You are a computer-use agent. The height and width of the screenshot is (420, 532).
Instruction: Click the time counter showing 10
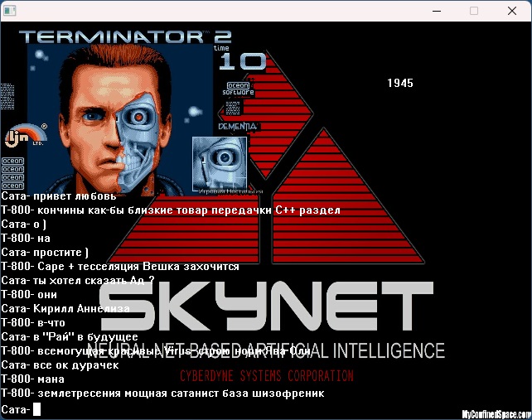(x=242, y=61)
